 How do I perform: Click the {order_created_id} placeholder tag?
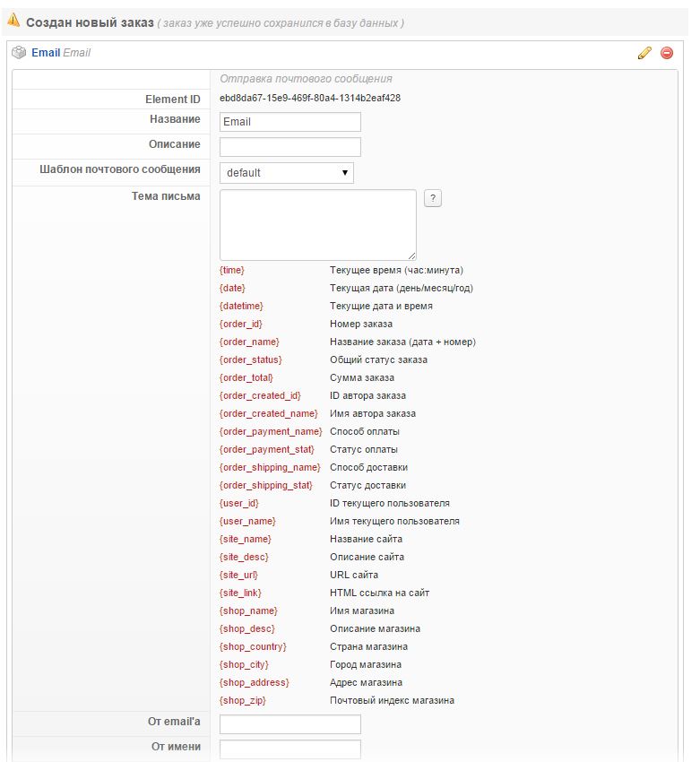[x=260, y=396]
